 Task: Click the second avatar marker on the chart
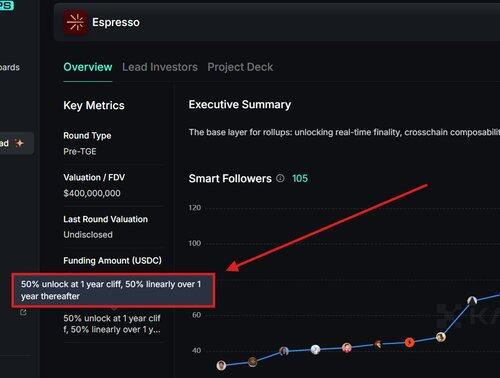[x=253, y=361]
